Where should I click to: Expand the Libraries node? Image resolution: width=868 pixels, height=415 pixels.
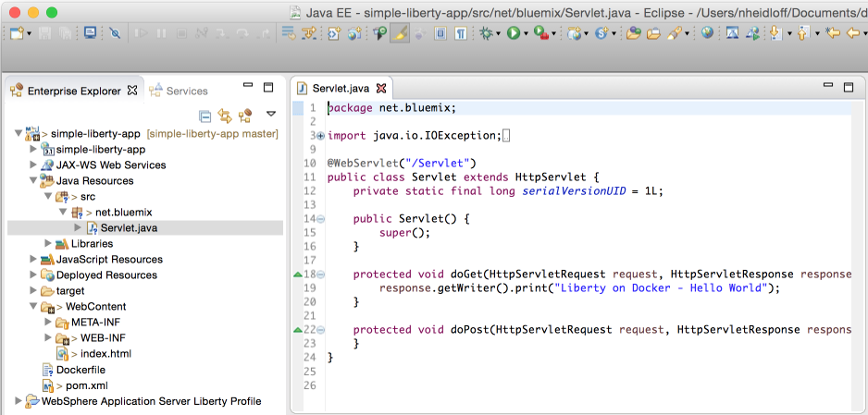tap(48, 244)
